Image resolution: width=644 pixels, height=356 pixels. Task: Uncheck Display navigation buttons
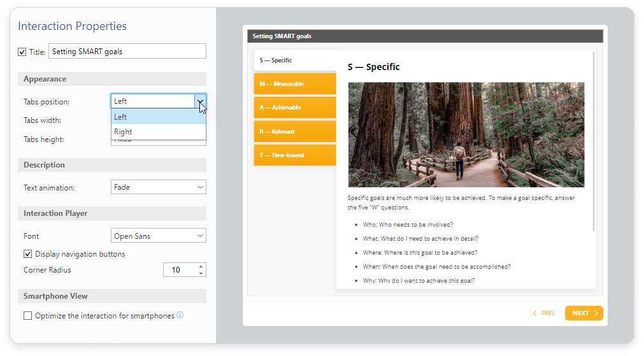tap(28, 254)
